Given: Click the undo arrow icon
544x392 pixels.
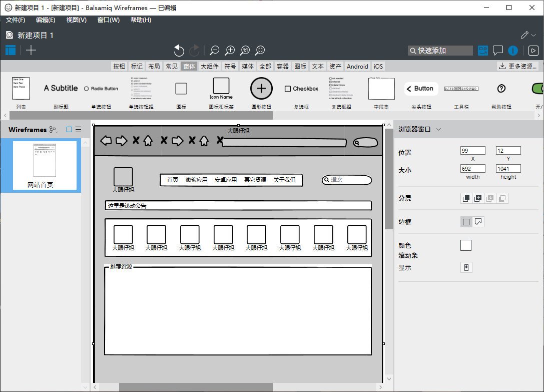Looking at the screenshot, I should click(179, 51).
